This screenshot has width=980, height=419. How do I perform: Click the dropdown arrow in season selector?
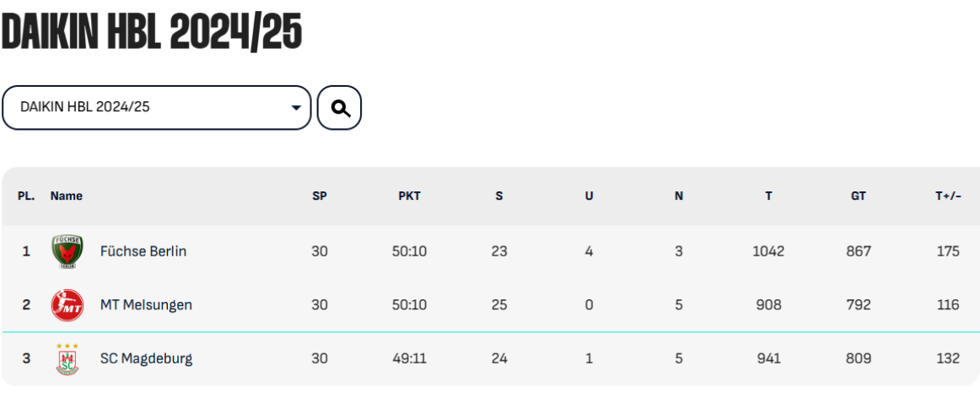[296, 108]
